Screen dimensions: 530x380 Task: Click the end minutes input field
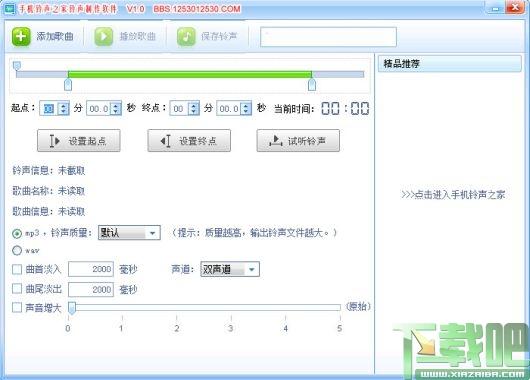[x=179, y=109]
